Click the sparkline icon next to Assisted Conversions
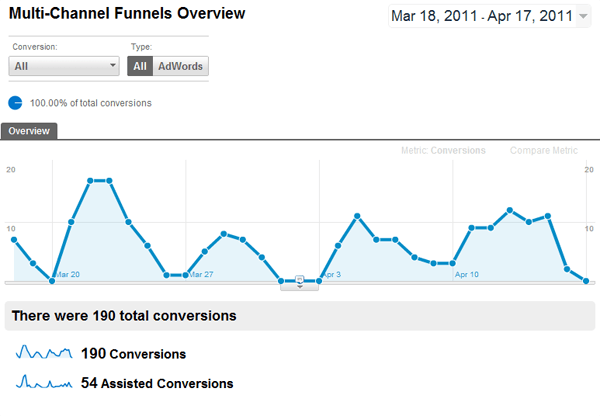600x416 pixels. [x=44, y=382]
